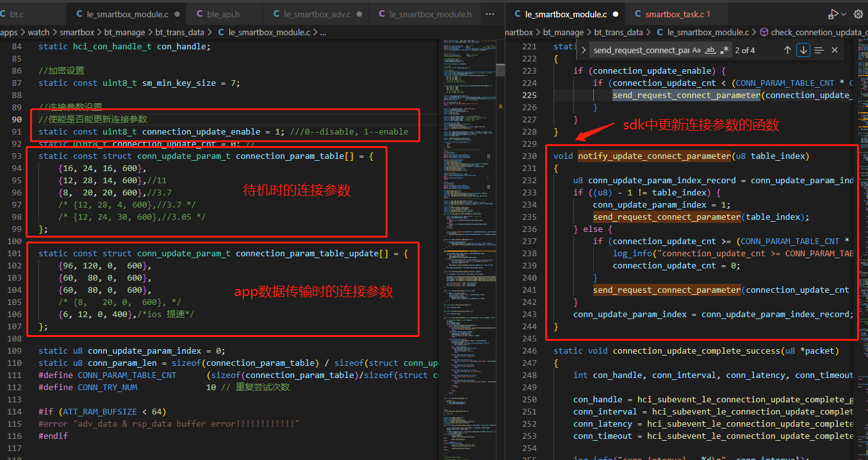
Task: Enable Find in Selection in find bar
Action: tap(819, 50)
